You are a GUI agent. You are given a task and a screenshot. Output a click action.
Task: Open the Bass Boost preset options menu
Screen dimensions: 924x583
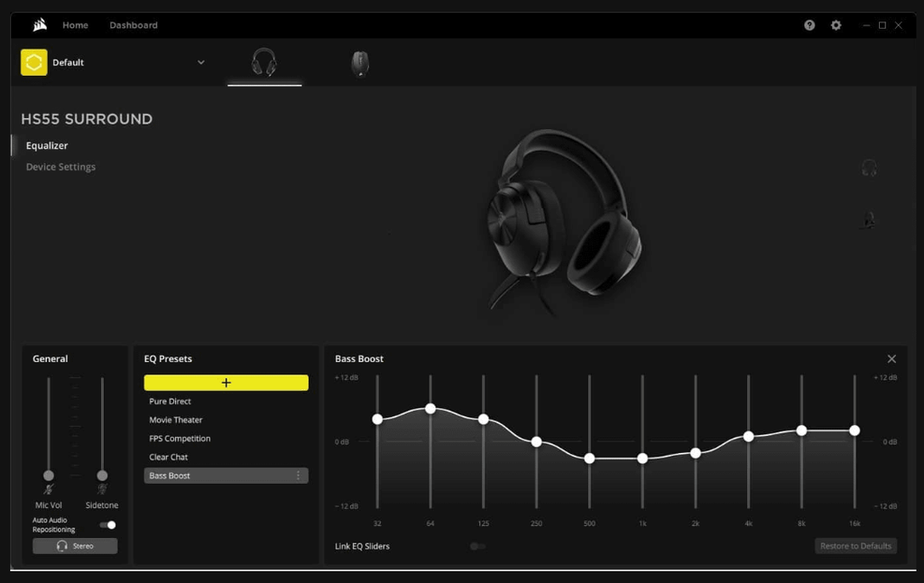pos(300,475)
